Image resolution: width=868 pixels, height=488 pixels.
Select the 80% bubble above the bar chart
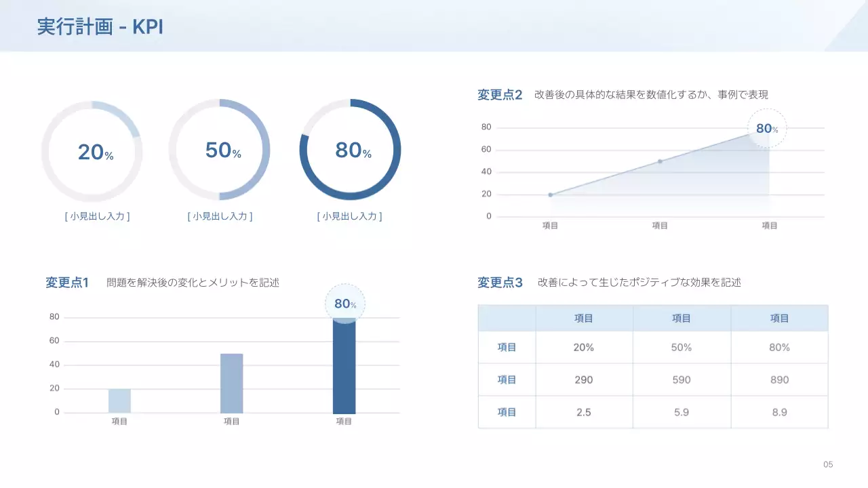[x=345, y=304]
